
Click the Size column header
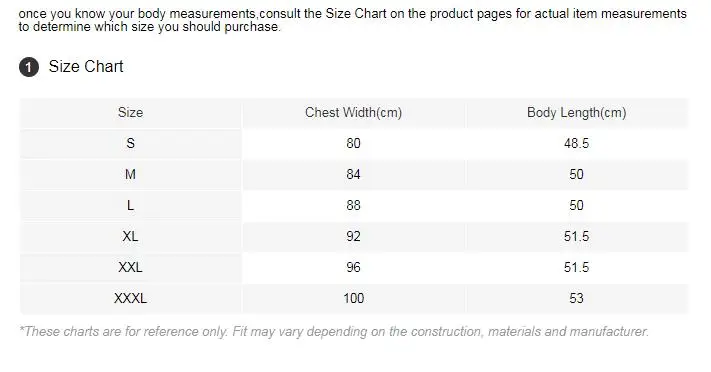(130, 113)
